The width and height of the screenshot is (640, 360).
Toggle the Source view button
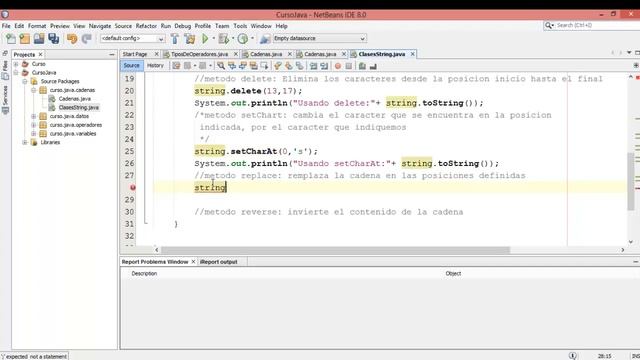[x=131, y=65]
